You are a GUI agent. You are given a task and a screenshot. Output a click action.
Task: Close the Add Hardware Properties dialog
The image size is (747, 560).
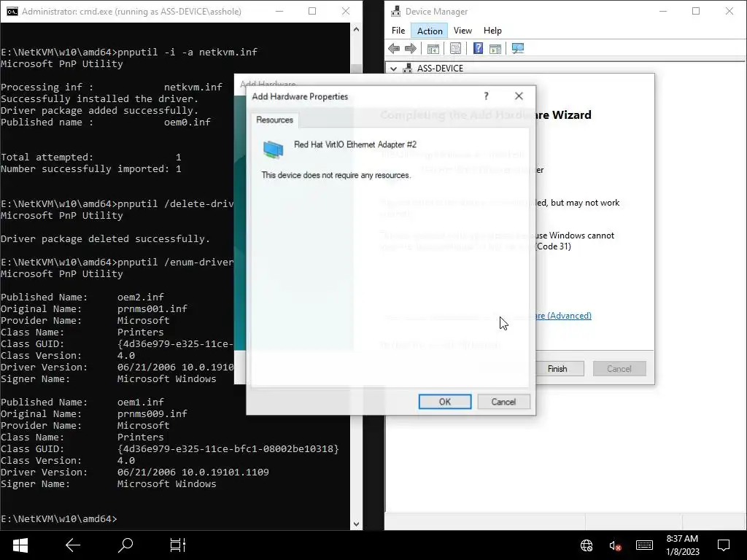[519, 96]
